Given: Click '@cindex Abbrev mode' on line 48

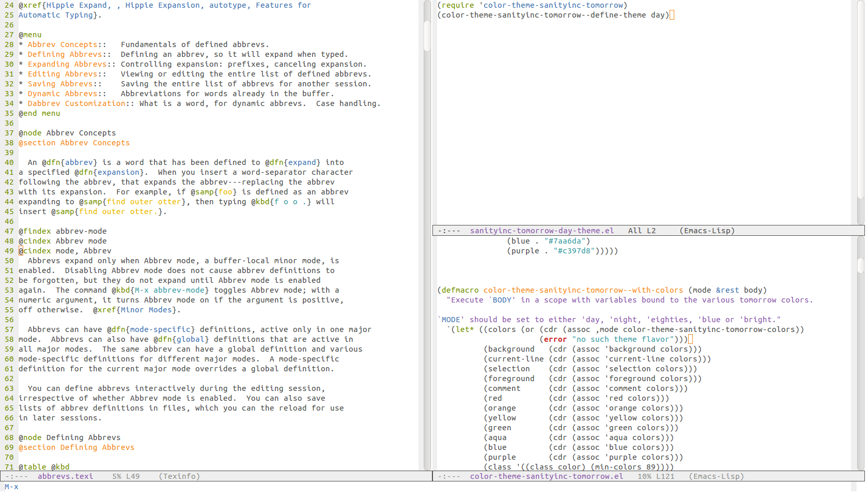Looking at the screenshot, I should (63, 241).
